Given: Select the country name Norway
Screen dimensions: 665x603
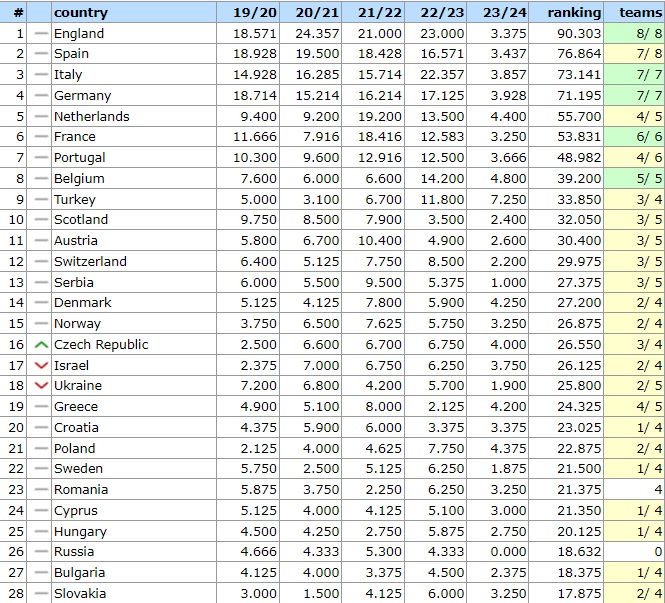Looking at the screenshot, I should 77,324.
